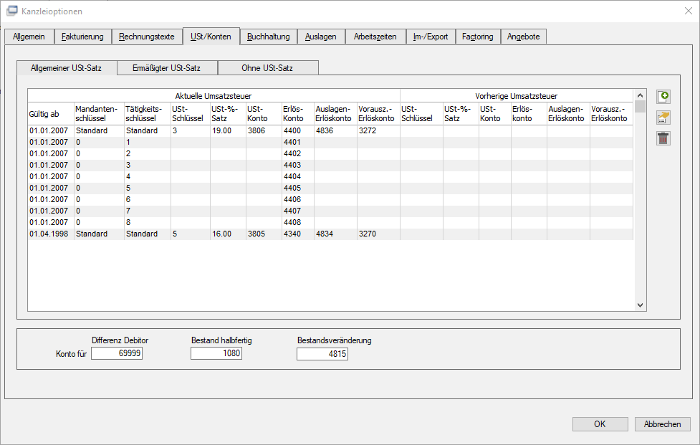This screenshot has width=700, height=445.
Task: Open the Allgemein tab
Action: (29, 37)
